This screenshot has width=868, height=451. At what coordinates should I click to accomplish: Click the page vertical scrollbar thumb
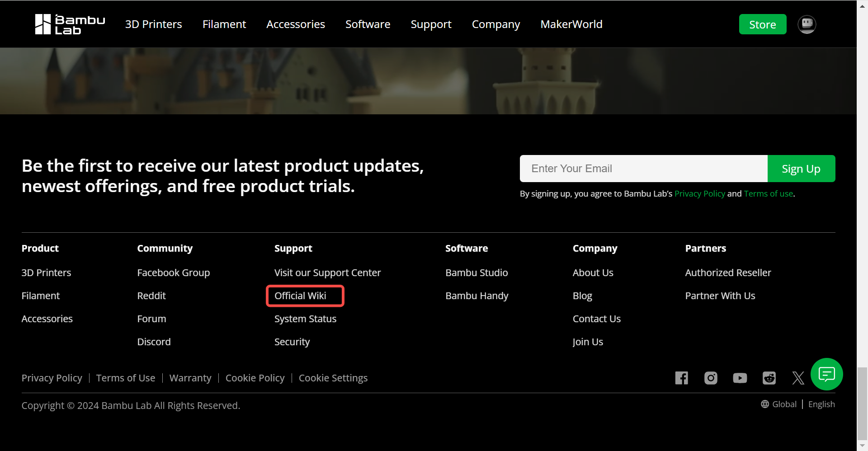coord(862,403)
